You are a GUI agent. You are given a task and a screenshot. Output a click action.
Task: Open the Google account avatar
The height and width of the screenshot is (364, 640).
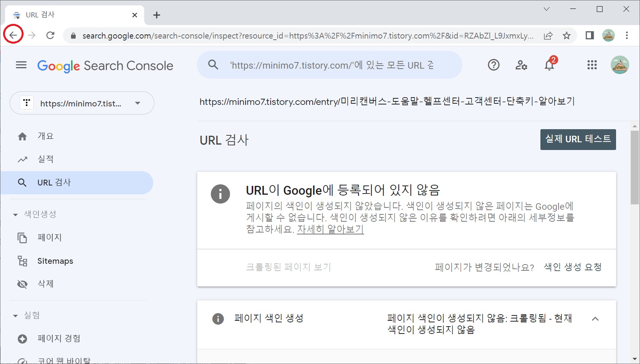click(x=620, y=65)
